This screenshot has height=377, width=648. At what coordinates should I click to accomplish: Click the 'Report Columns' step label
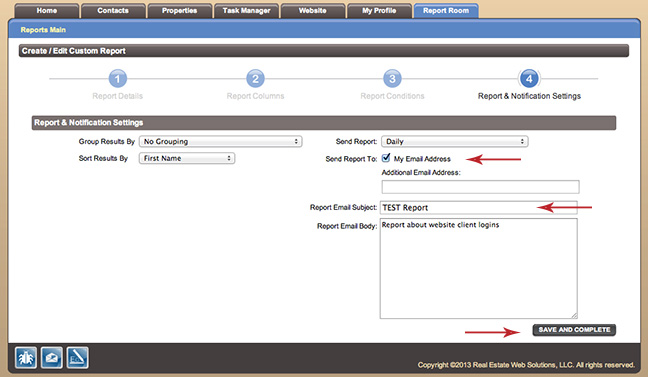[x=255, y=96]
